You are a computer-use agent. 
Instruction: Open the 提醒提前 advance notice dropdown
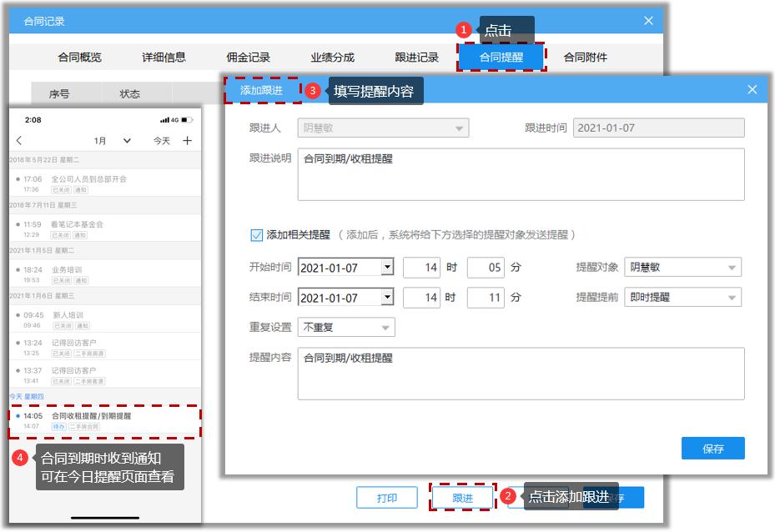[x=732, y=297]
